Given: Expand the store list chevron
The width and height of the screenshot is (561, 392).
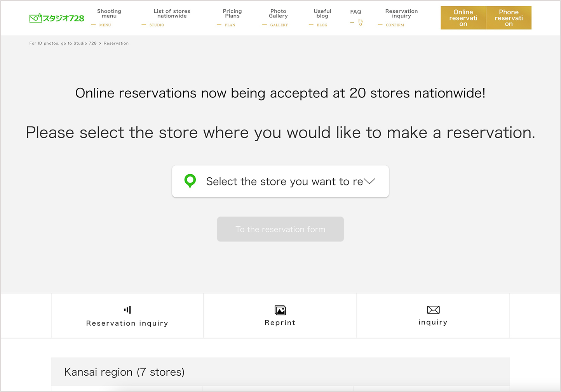Looking at the screenshot, I should pos(369,181).
